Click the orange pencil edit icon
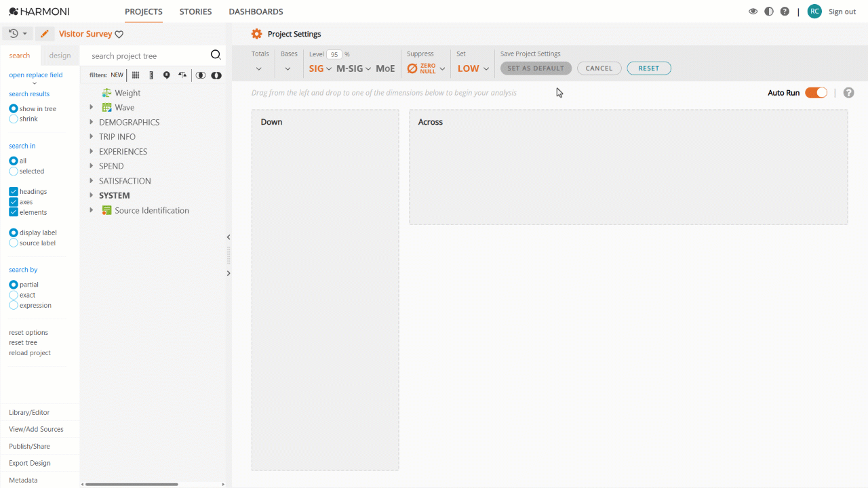This screenshot has height=488, width=868. tap(45, 33)
